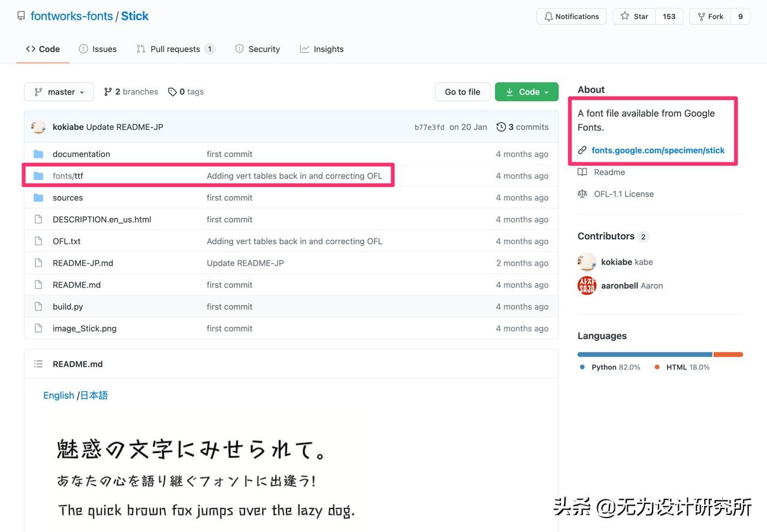Open the Pull requests tab
The image size is (767, 532).
[x=176, y=49]
